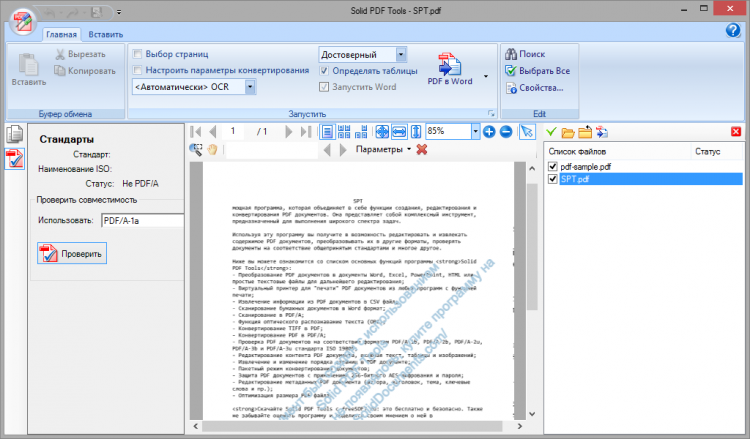
Task: Open the Запустить group dialog launcher
Action: pyautogui.click(x=491, y=113)
